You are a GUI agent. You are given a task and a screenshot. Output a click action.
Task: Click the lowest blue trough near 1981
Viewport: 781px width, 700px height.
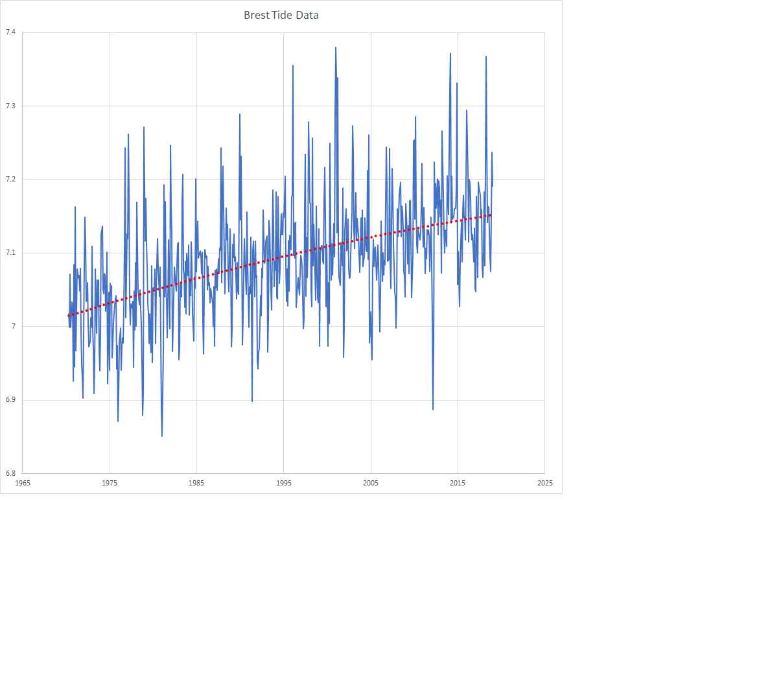[x=162, y=436]
